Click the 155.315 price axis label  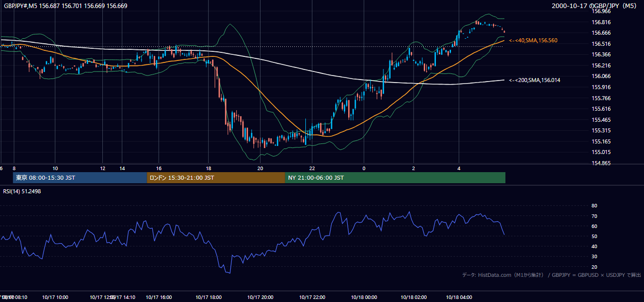tap(602, 130)
